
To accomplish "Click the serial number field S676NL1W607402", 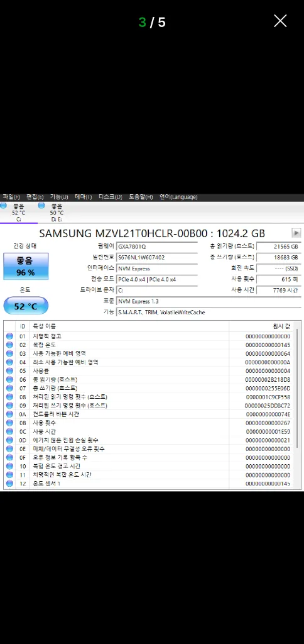I will (157, 257).
